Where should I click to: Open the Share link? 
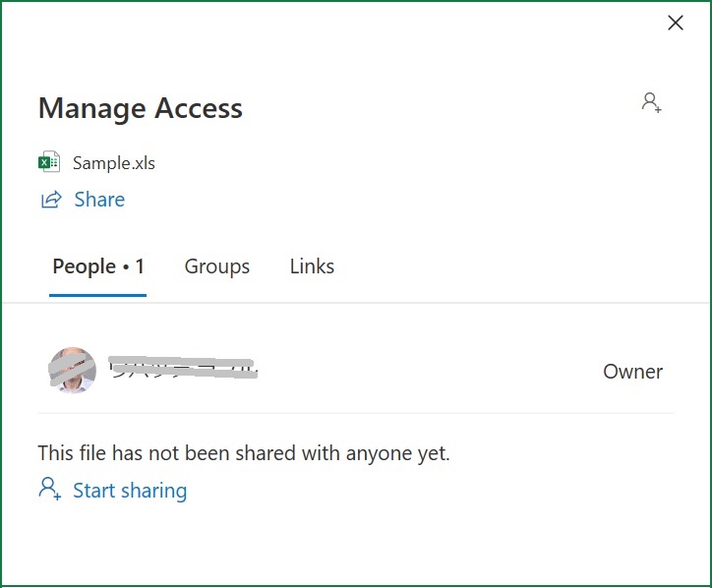point(99,200)
